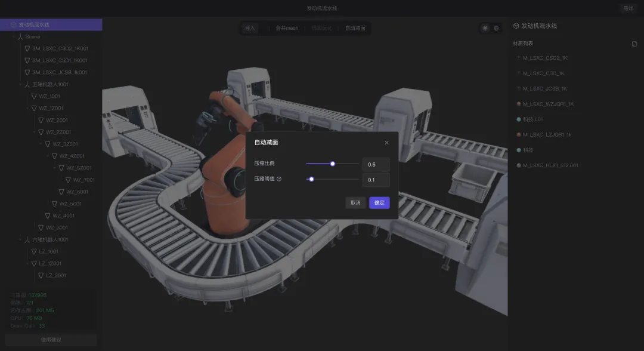This screenshot has height=351, width=644.
Task: Select material M_LSXC_HLX1_512.001 in the list
Action: coord(550,165)
